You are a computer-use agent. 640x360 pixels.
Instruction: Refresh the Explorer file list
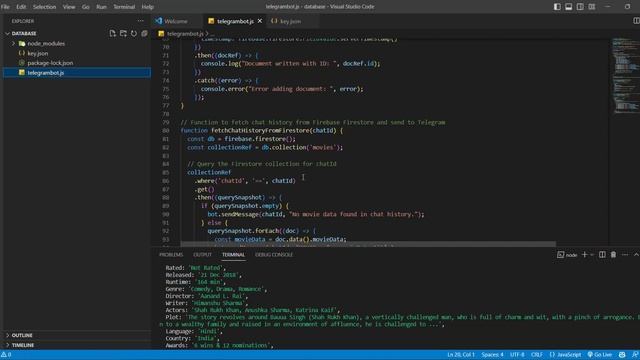(134, 33)
